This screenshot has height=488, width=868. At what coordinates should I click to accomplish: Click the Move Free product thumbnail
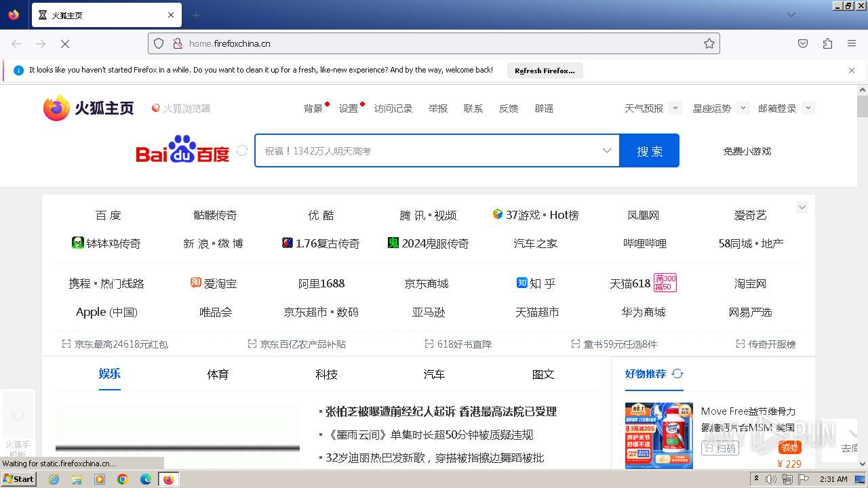point(659,435)
